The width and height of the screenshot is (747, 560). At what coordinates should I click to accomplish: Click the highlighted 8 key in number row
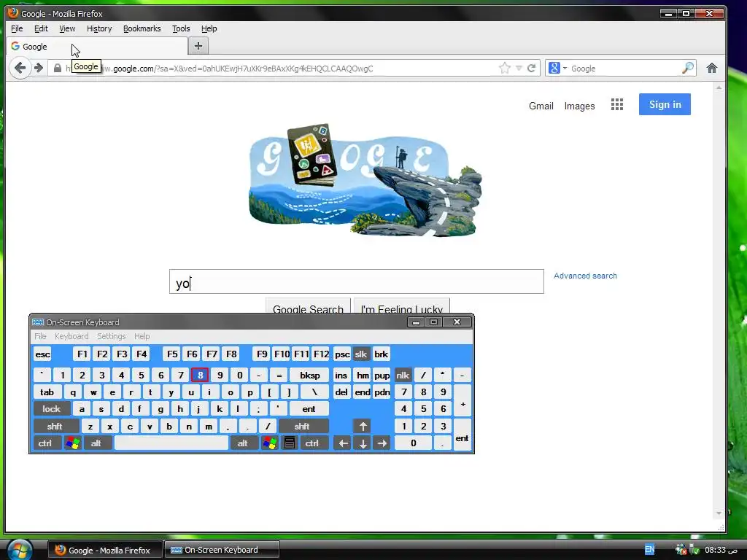(200, 376)
